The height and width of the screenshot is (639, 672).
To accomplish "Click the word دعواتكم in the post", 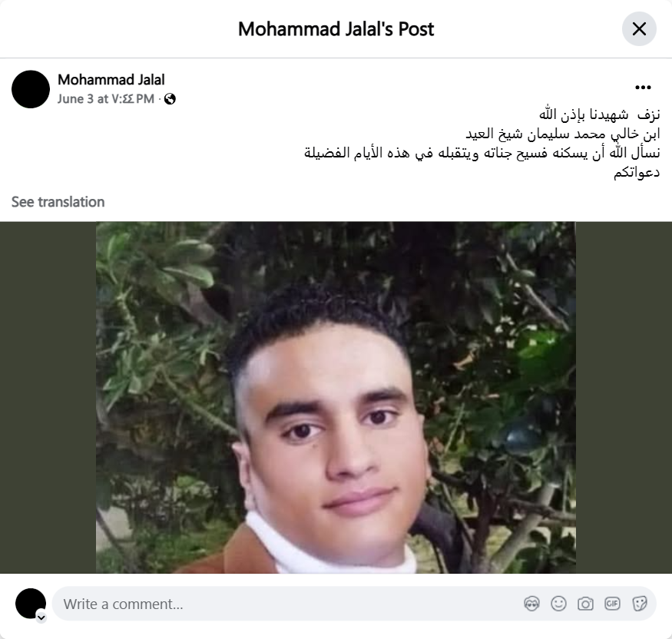I will point(637,173).
